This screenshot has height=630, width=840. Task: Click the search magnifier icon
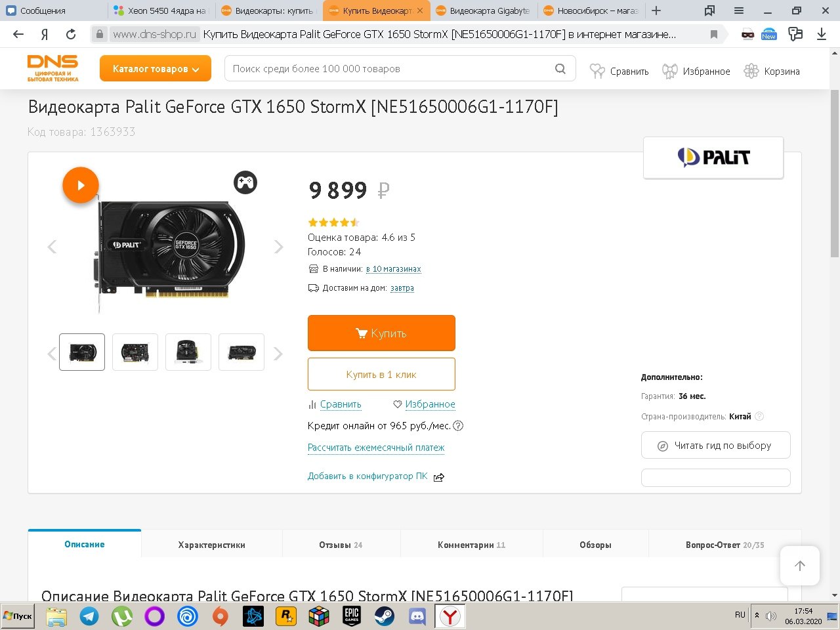coord(560,69)
